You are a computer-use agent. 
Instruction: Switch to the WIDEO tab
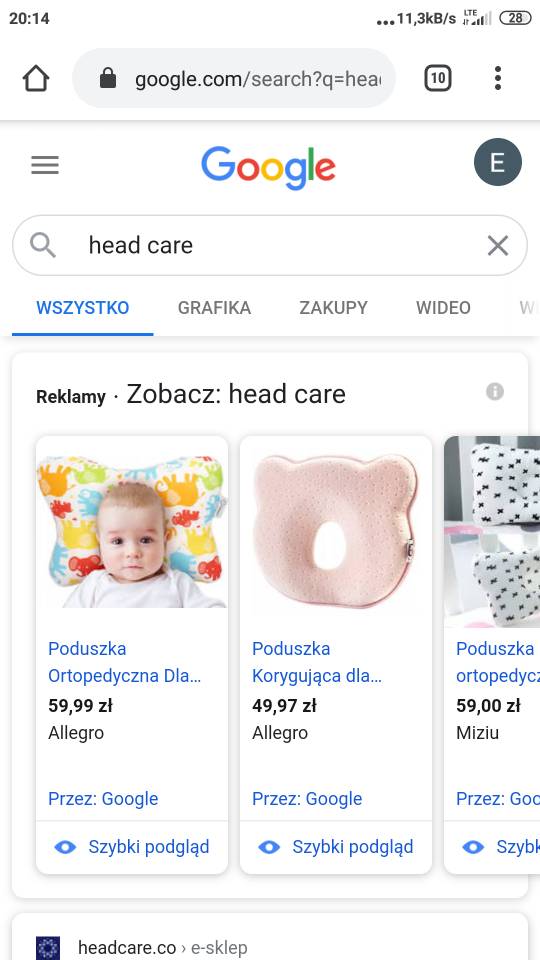[443, 307]
